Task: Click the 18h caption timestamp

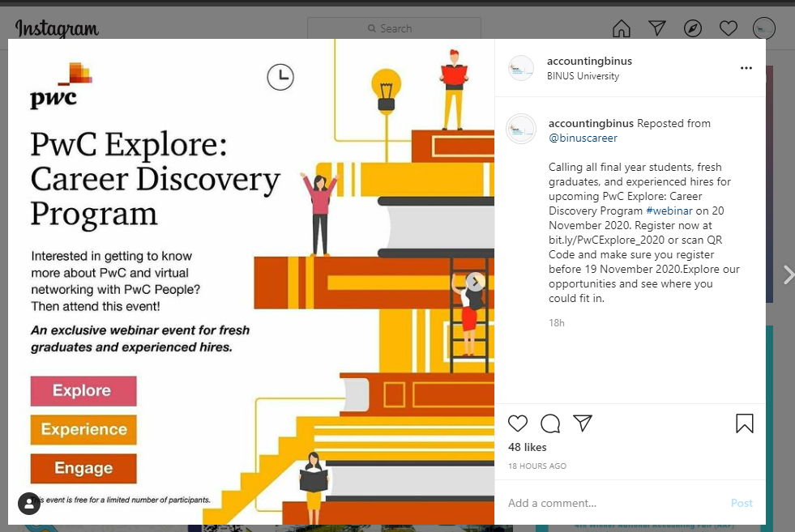Action: pos(556,323)
